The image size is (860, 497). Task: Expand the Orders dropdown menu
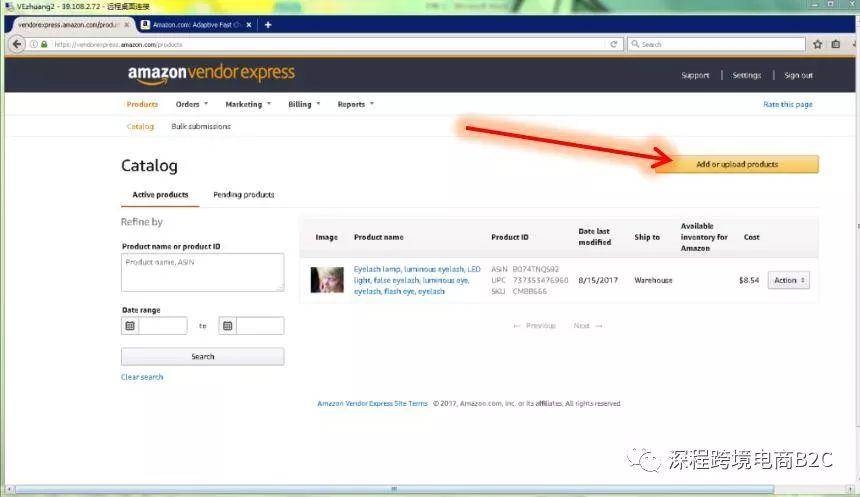(x=192, y=104)
